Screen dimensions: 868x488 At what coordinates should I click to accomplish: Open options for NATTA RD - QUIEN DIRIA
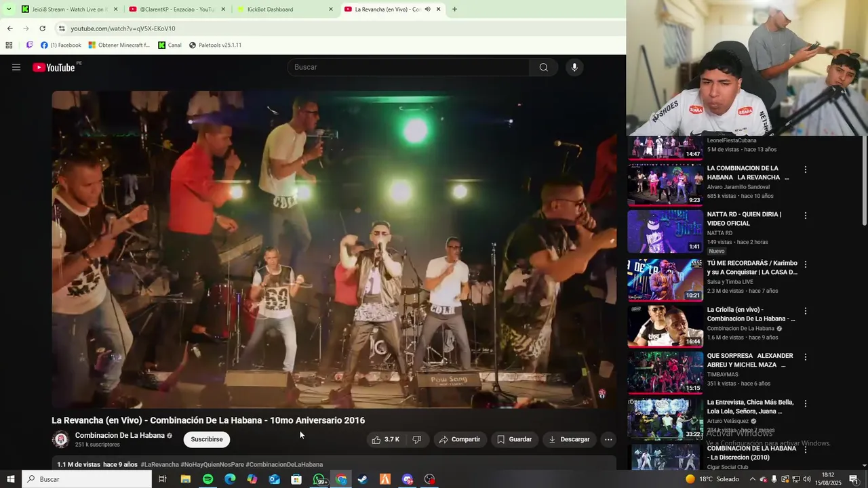point(806,216)
